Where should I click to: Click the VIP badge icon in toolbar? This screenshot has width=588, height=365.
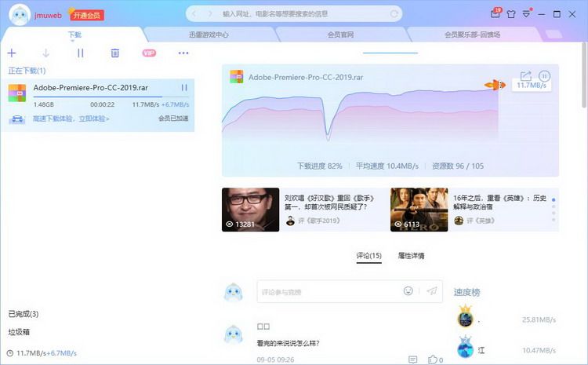tap(149, 53)
